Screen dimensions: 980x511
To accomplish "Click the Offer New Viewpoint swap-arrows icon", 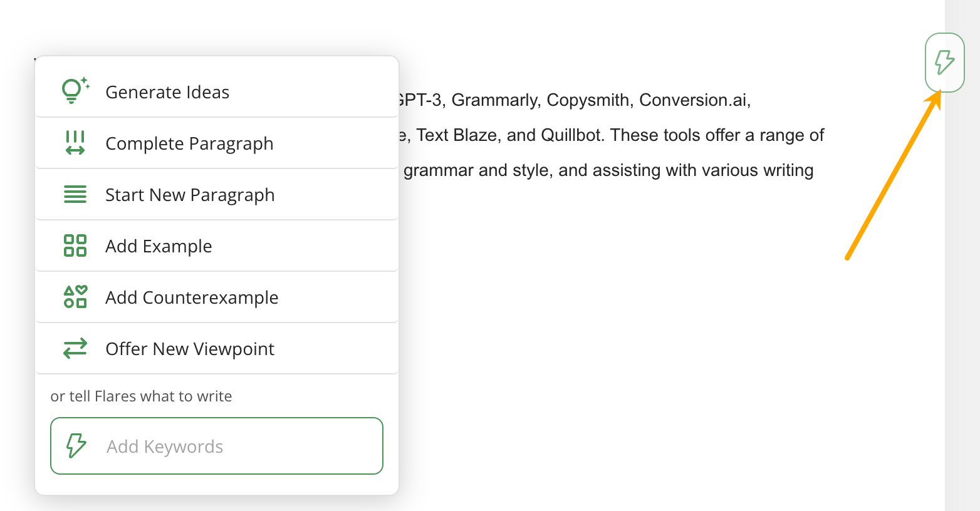I will pyautogui.click(x=75, y=348).
